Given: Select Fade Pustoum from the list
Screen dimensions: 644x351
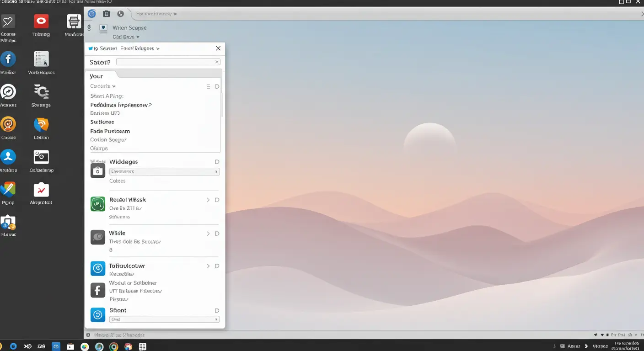Looking at the screenshot, I should pyautogui.click(x=110, y=131).
